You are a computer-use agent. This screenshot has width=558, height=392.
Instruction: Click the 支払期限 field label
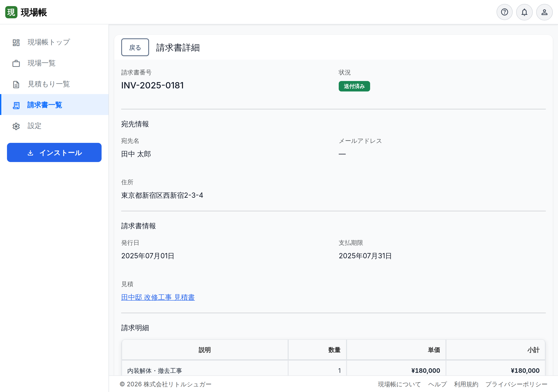[351, 243]
